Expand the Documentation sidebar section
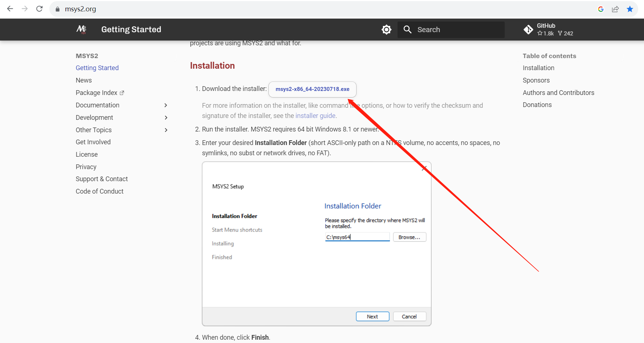The width and height of the screenshot is (644, 343). (166, 105)
